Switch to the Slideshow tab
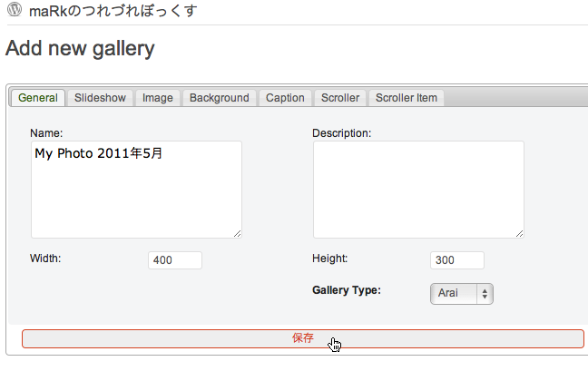This screenshot has width=588, height=371. tap(100, 98)
